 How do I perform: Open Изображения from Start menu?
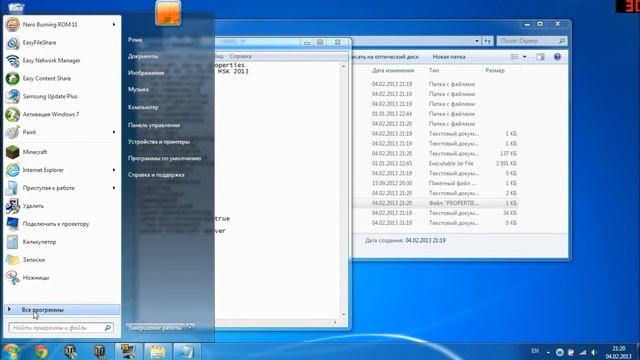click(146, 73)
